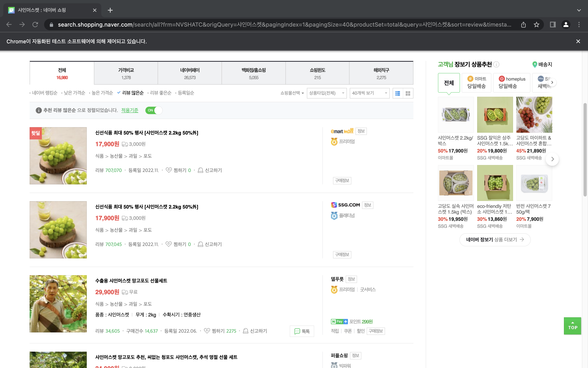Click 정보 button next to 델푸릇

pos(351,279)
